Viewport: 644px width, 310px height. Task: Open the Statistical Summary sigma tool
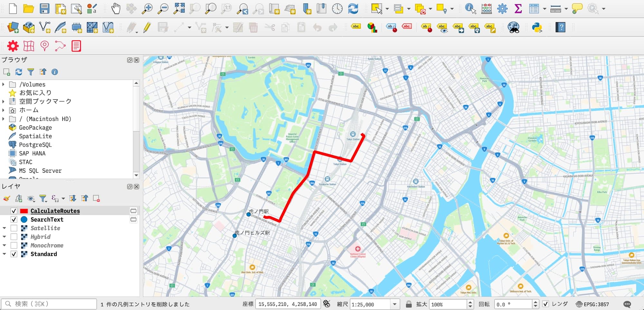518,8
